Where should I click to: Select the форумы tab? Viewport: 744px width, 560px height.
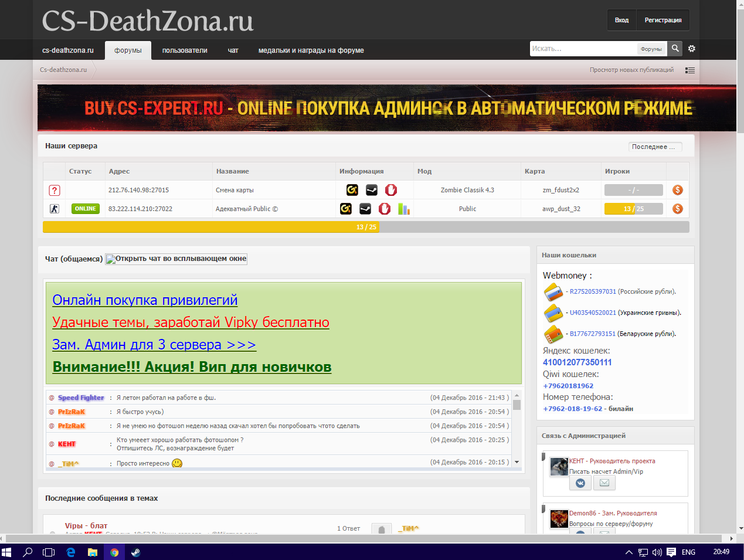pyautogui.click(x=128, y=50)
